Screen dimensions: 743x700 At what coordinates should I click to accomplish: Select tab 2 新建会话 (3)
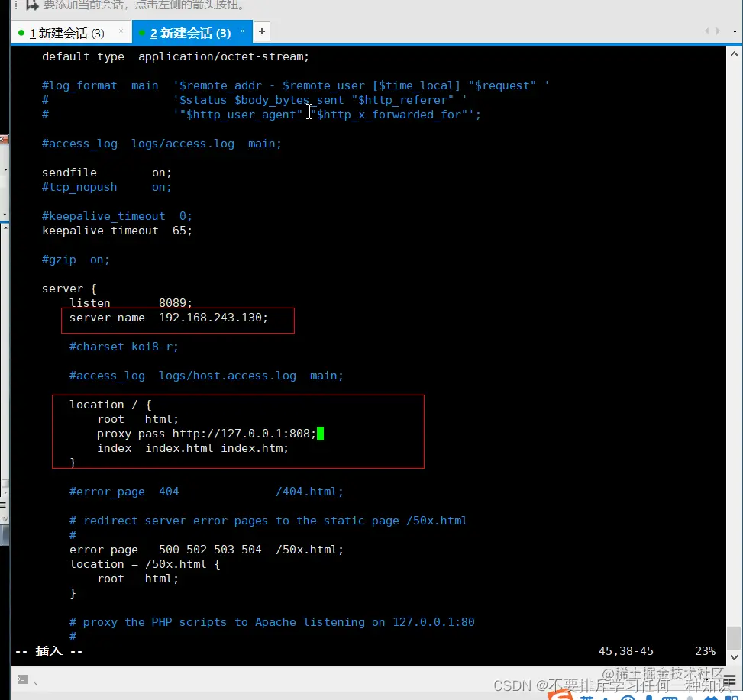[190, 33]
